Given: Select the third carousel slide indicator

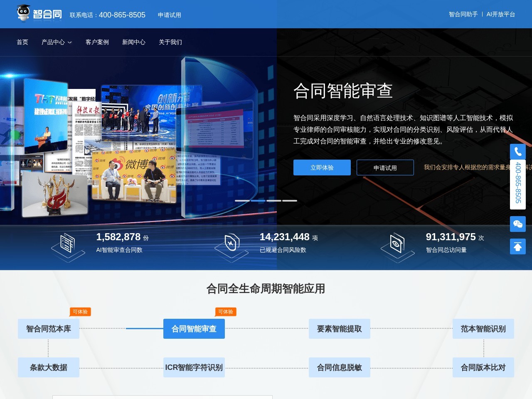Looking at the screenshot, I should point(274,201).
